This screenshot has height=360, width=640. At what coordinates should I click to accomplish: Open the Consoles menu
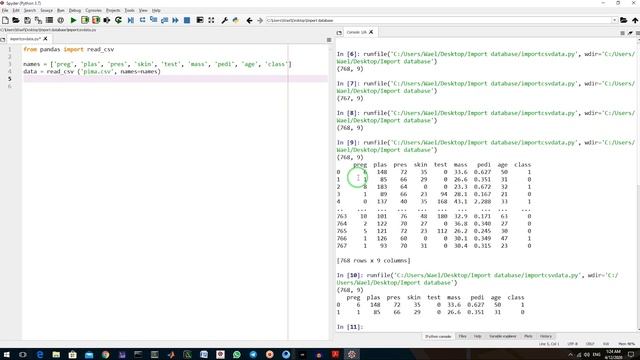93,10
